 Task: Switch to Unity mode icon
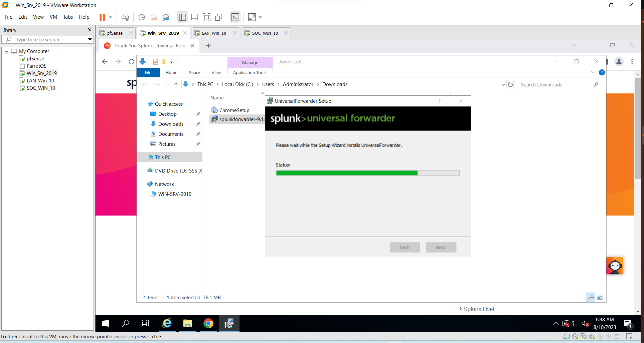coord(219,17)
